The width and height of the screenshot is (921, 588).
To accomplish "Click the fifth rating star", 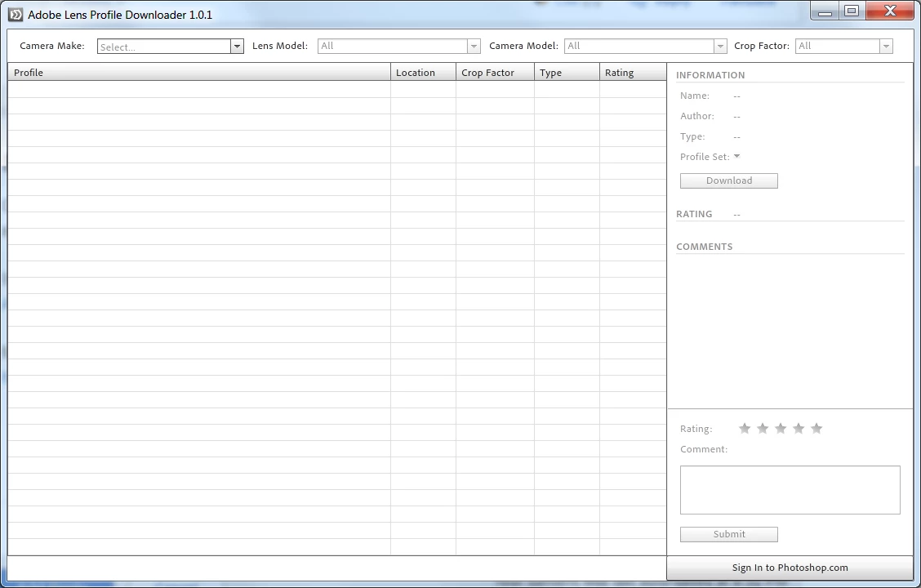I will [x=816, y=428].
